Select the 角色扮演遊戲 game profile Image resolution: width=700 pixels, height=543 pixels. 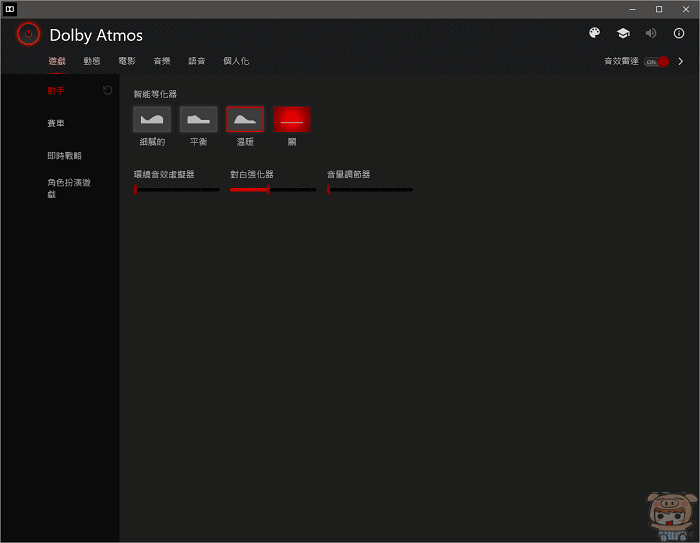pyautogui.click(x=69, y=188)
